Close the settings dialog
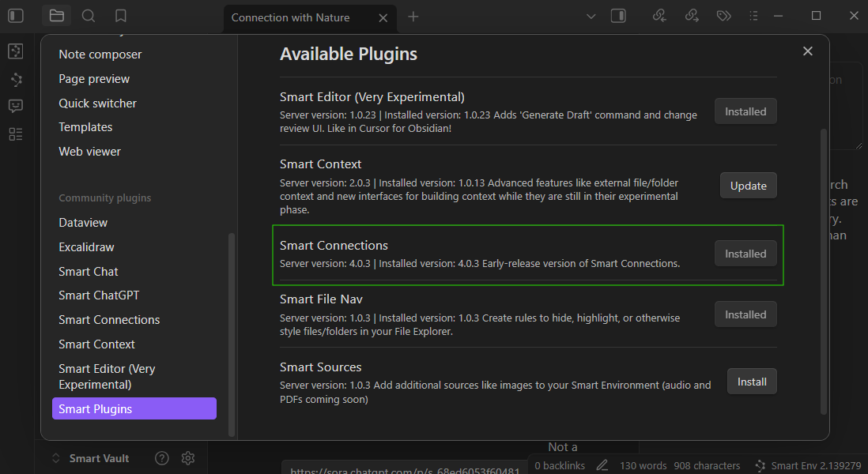 click(x=807, y=51)
